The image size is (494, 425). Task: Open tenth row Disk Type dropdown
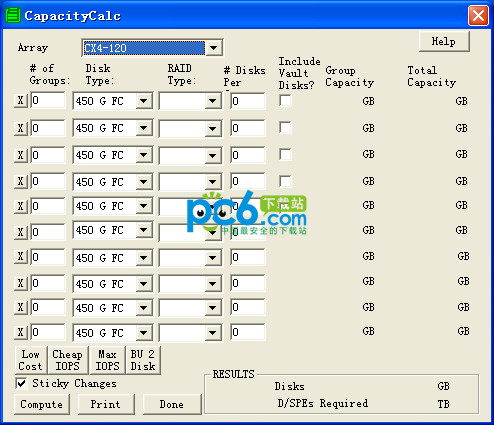coord(144,333)
